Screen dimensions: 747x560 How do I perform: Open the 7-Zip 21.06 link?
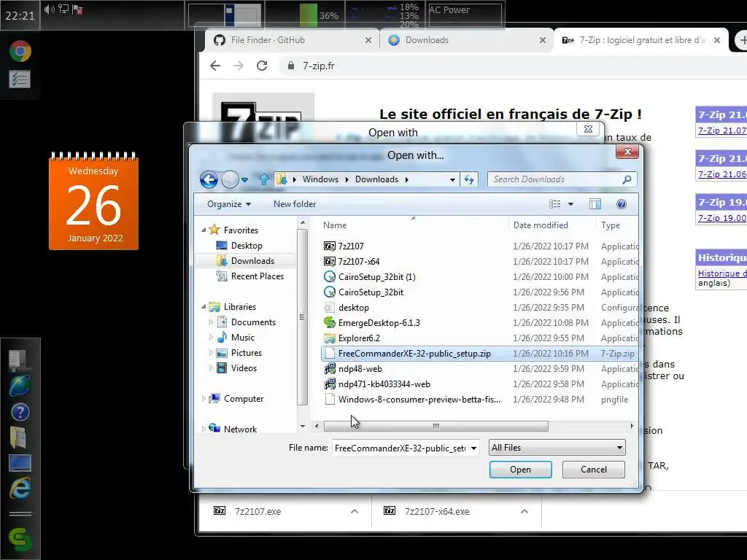(x=721, y=174)
